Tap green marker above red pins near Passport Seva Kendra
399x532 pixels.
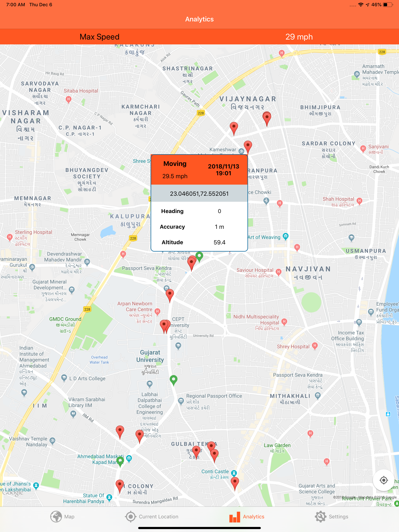(x=199, y=256)
